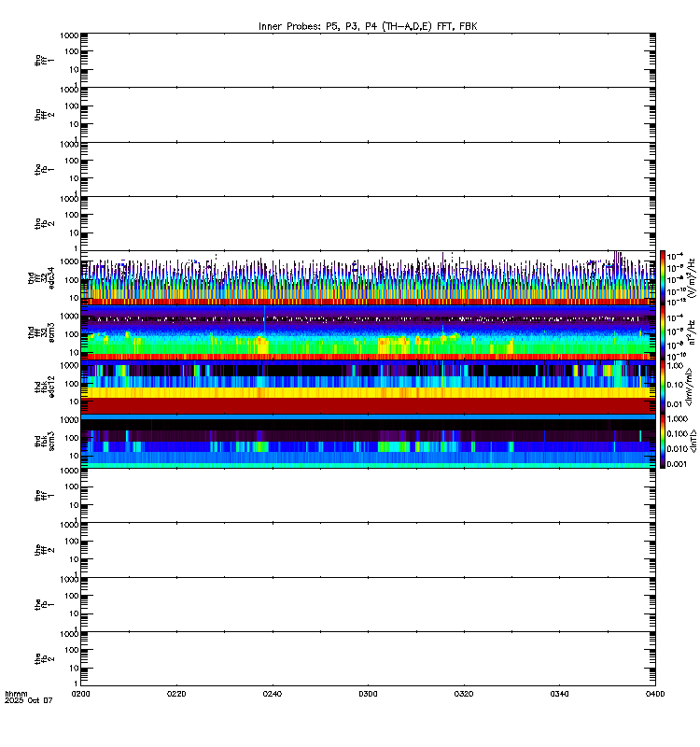
Task: Click the empty the fb 2 plot panel
Action: click(368, 659)
